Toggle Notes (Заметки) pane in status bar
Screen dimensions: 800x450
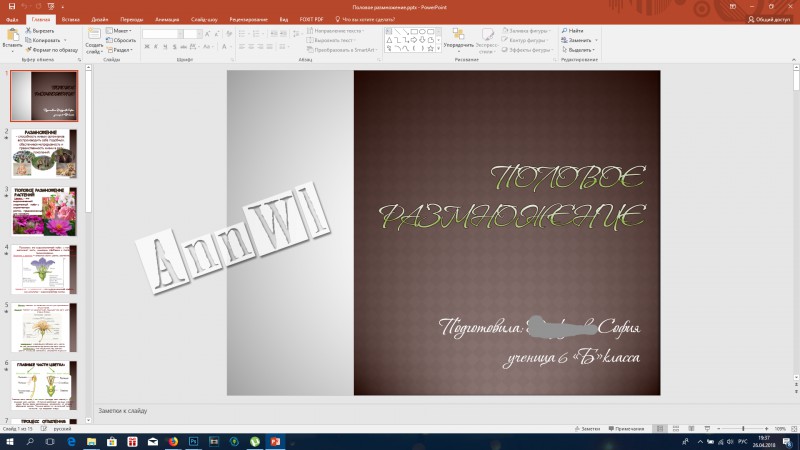[x=587, y=429]
